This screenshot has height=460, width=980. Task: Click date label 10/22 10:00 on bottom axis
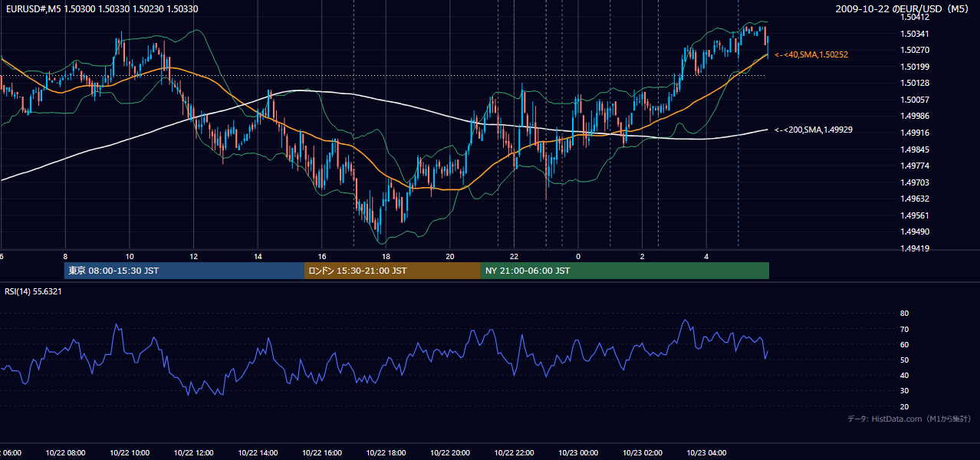tap(130, 453)
